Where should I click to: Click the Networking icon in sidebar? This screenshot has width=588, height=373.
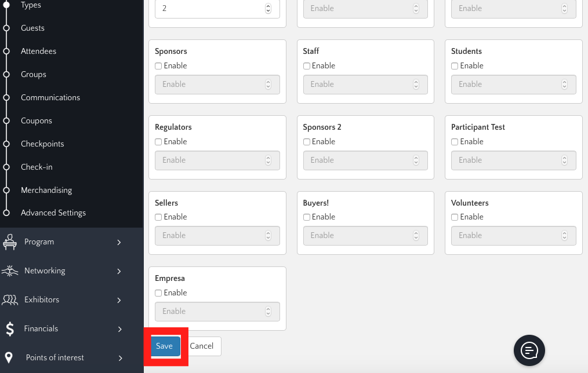pyautogui.click(x=10, y=271)
